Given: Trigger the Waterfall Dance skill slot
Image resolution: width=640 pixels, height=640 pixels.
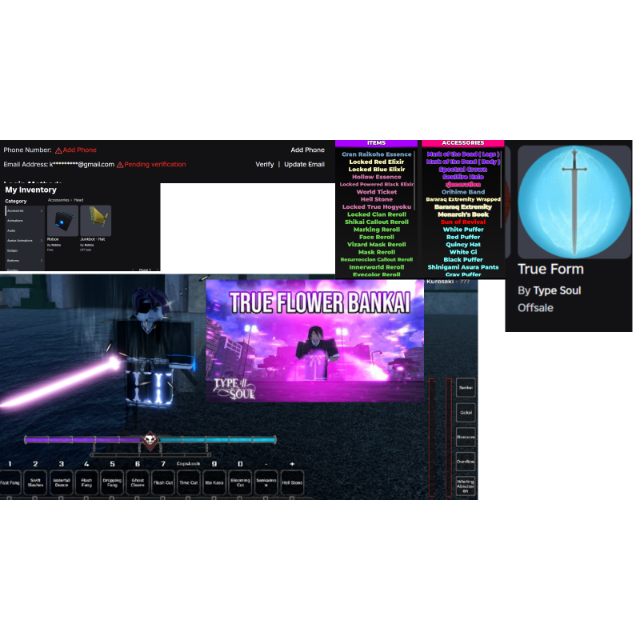Looking at the screenshot, I should [61, 483].
